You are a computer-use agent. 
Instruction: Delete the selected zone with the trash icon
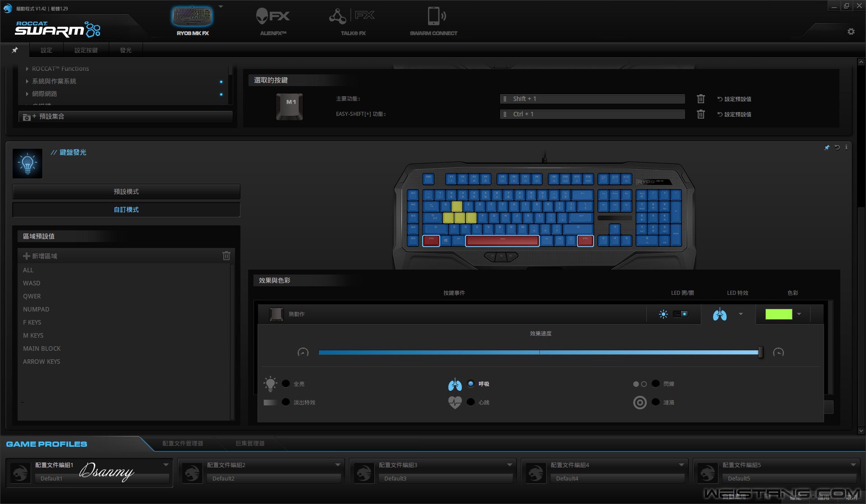click(x=226, y=256)
